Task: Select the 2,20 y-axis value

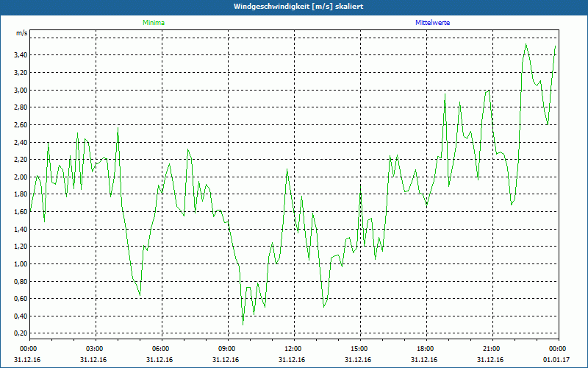Action: point(21,160)
